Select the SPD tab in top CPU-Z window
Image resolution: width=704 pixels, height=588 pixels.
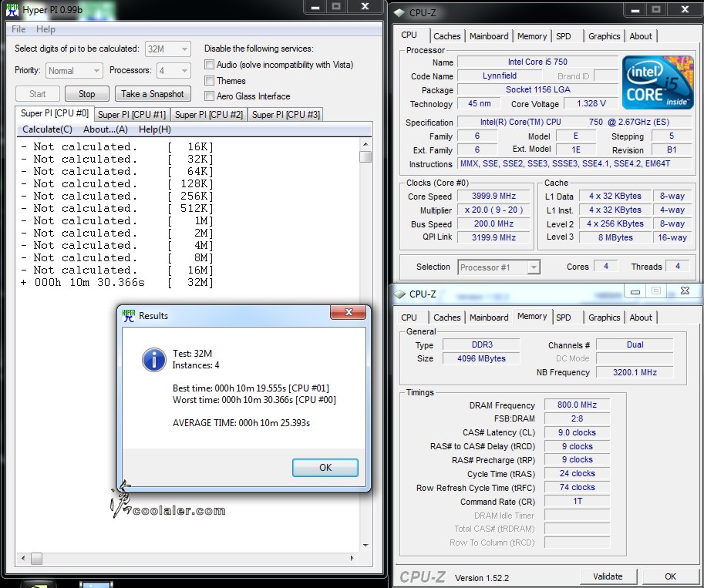tap(564, 36)
